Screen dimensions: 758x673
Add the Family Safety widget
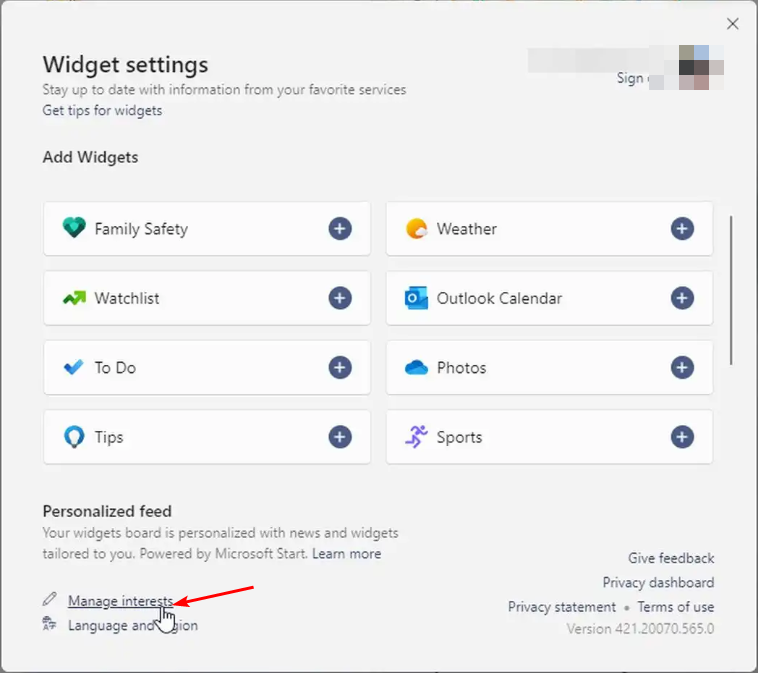(x=340, y=229)
